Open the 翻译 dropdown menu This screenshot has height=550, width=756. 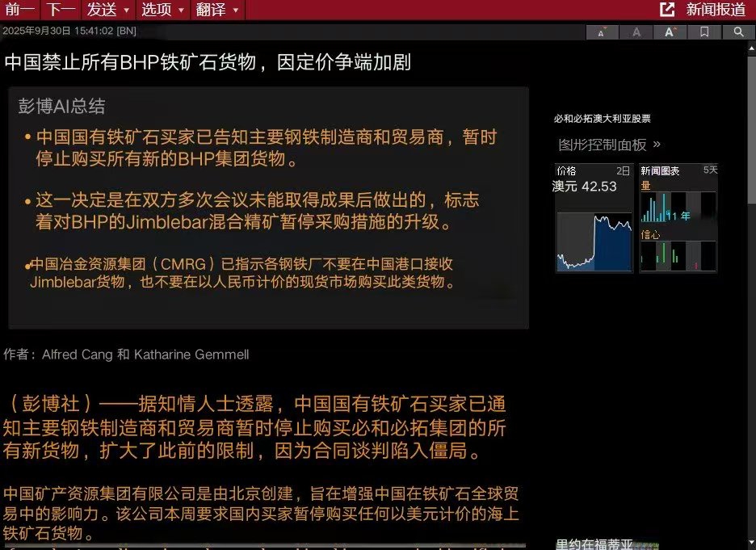(x=217, y=9)
